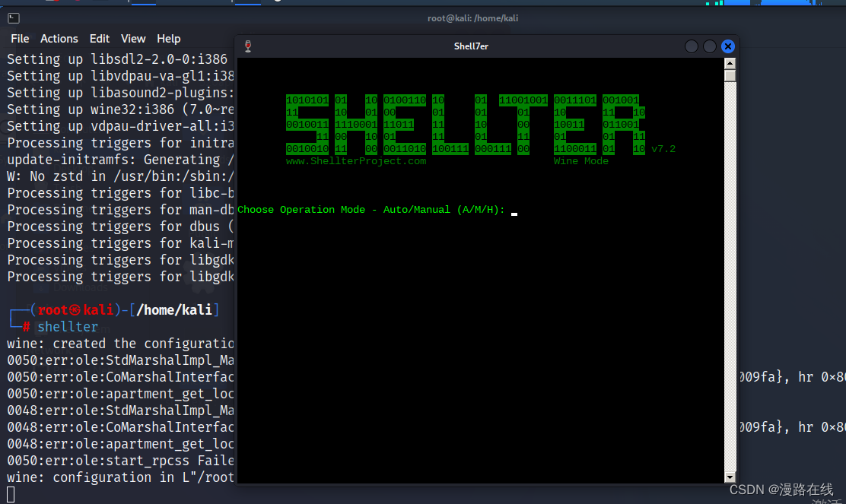Click the wine glass icon in Shell7er title bar
This screenshot has height=504, width=846.
pyautogui.click(x=248, y=46)
